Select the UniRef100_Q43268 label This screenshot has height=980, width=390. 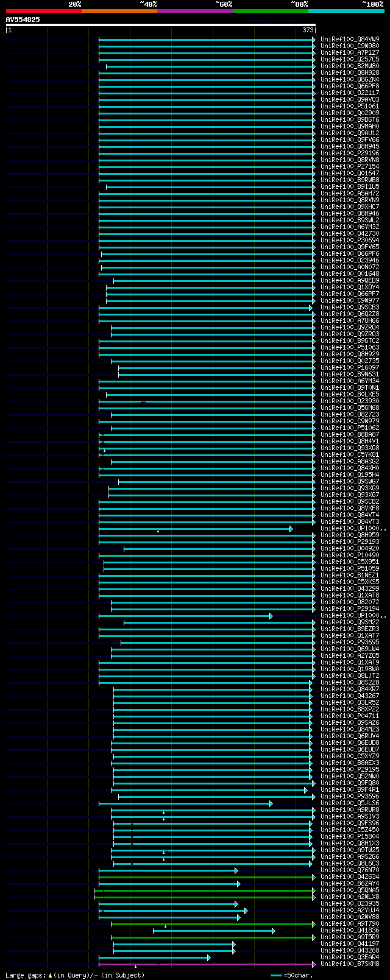click(350, 951)
